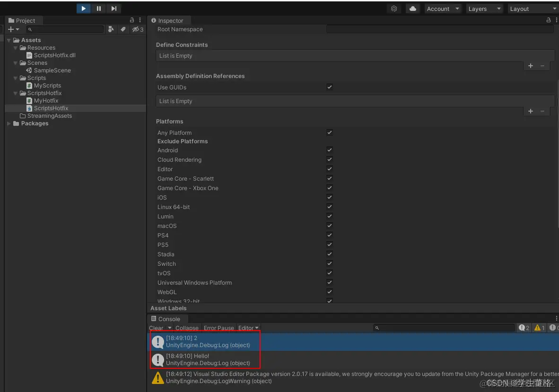Toggle info messages filter in Console
The image size is (559, 392).
(524, 328)
